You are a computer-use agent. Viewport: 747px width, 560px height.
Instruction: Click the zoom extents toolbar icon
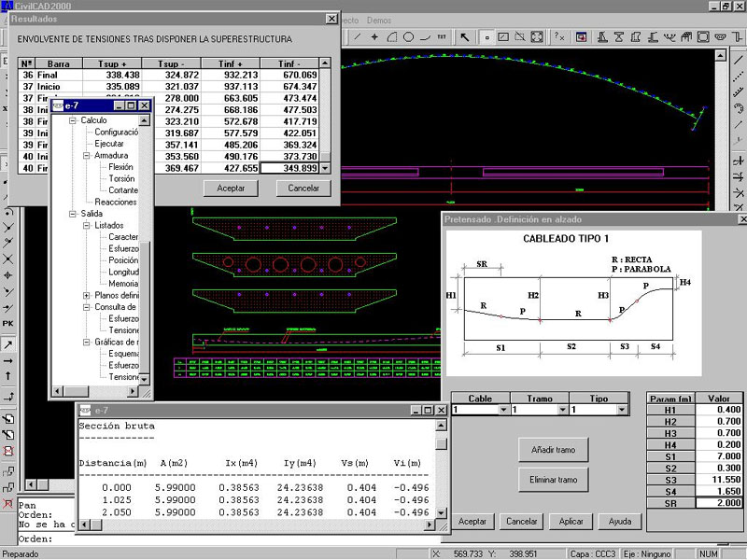pos(537,37)
